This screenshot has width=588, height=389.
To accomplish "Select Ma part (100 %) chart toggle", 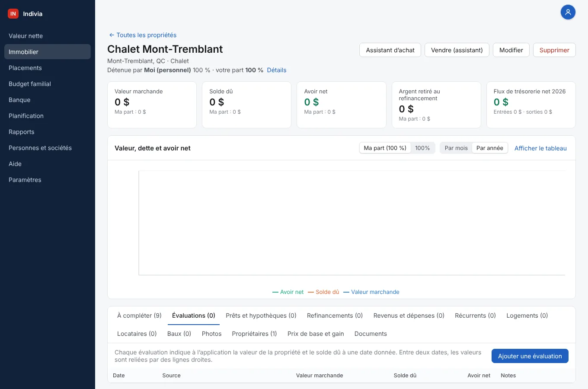I will pos(385,148).
